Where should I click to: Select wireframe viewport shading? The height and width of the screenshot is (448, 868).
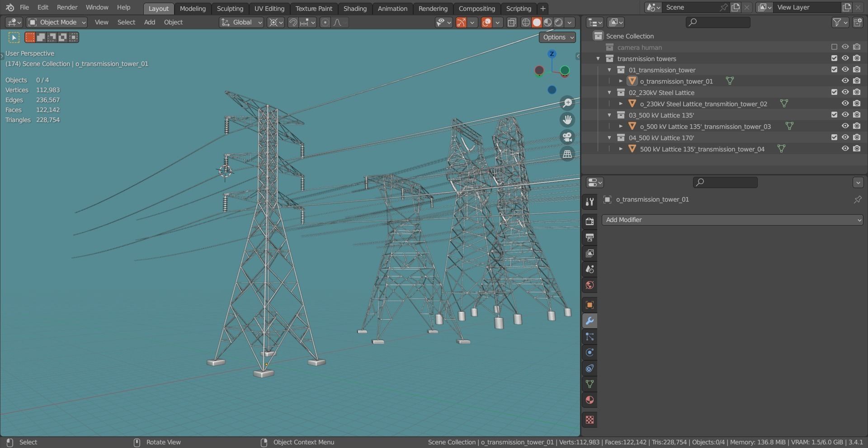526,22
